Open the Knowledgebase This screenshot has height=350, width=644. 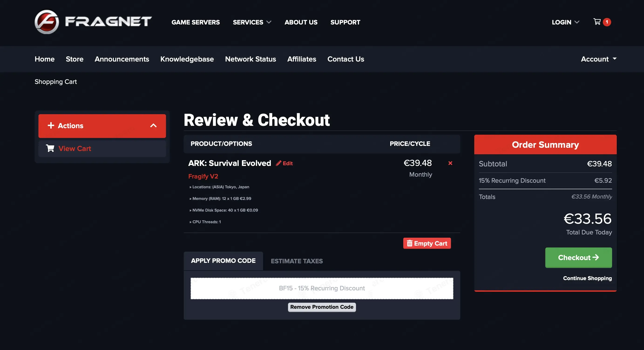click(x=187, y=59)
